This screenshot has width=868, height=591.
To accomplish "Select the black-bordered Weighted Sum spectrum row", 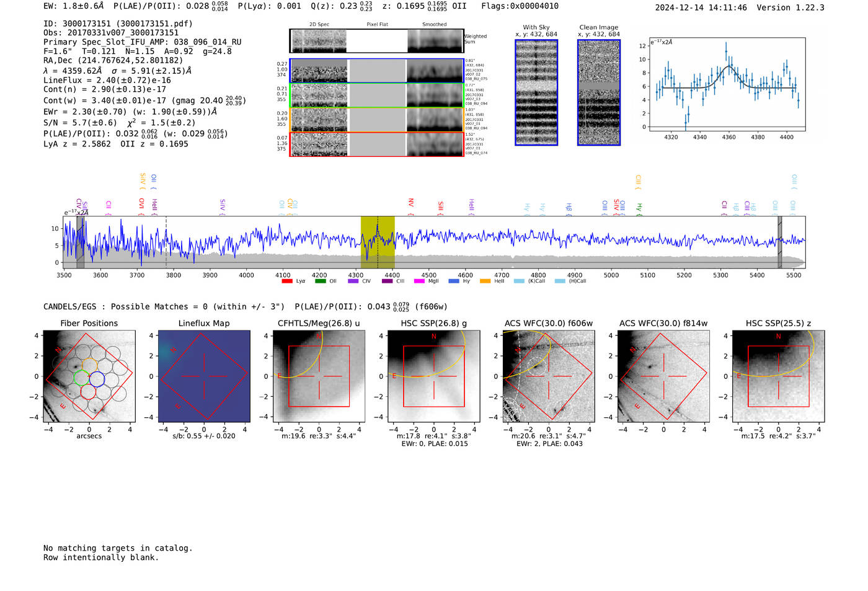I will point(377,41).
